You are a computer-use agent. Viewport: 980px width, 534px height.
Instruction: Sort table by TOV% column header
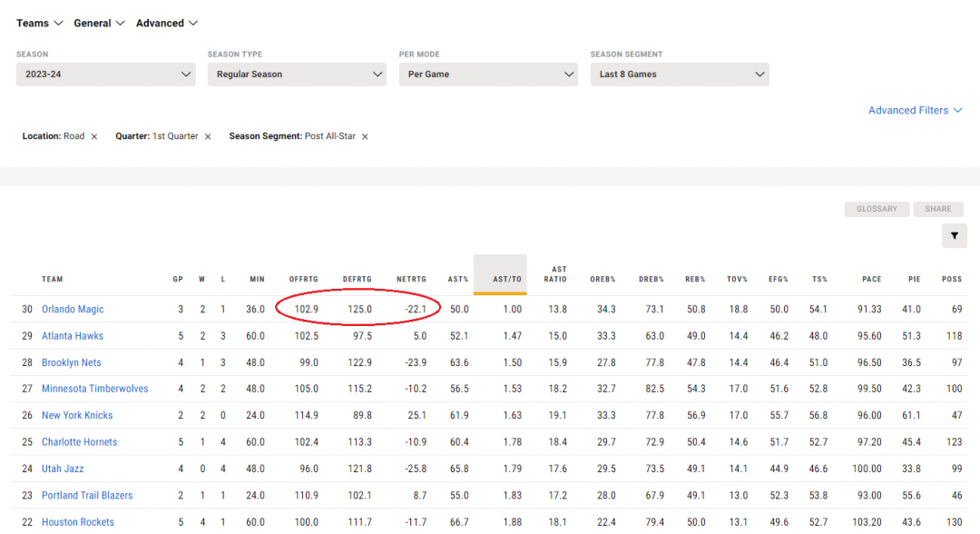coord(738,280)
